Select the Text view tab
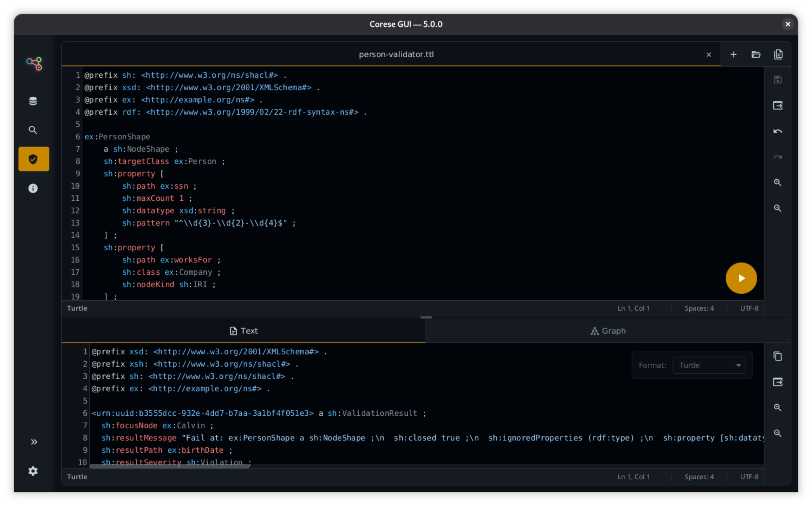 [x=244, y=331]
